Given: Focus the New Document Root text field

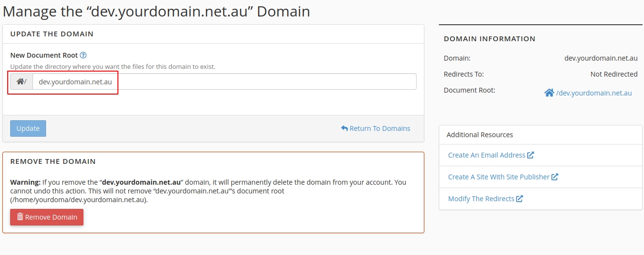Looking at the screenshot, I should click(x=224, y=81).
